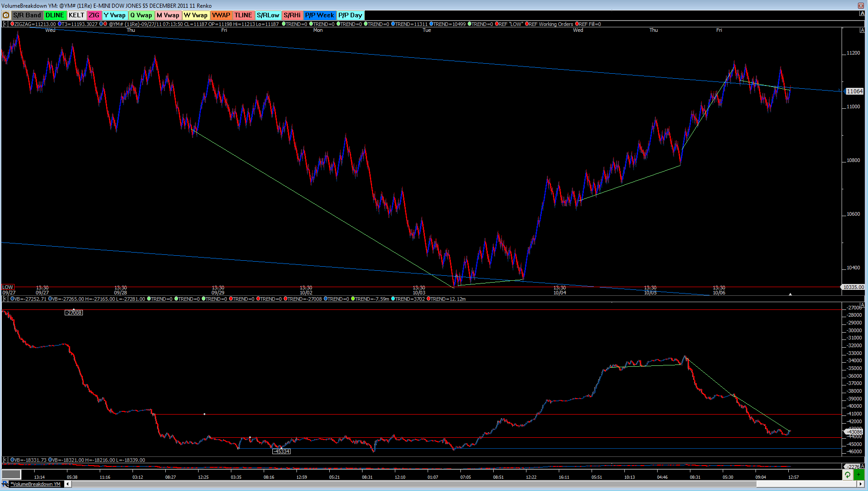The width and height of the screenshot is (868, 491).
Task: Collapse the price pane legend arrow
Action: point(5,24)
